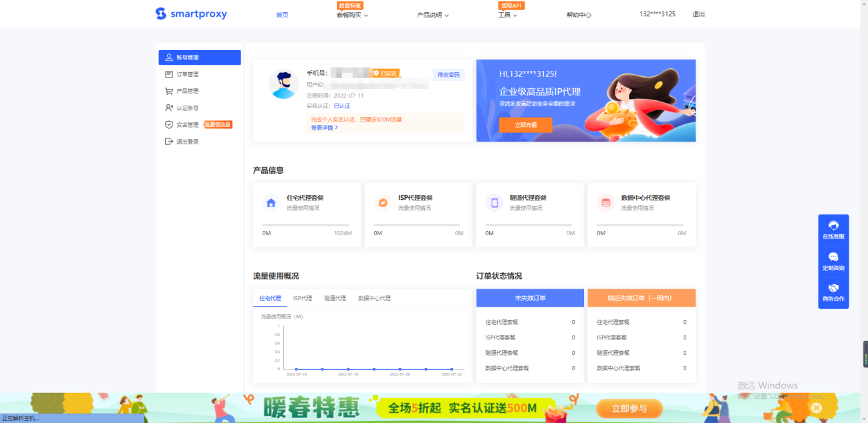Click the 数据中心代理套餐 database icon
The width and height of the screenshot is (868, 423).
click(606, 202)
